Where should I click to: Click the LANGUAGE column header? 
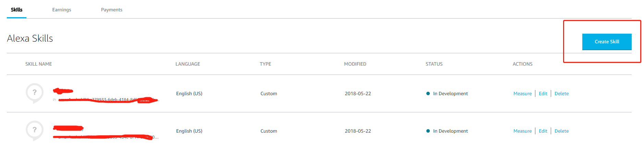point(187,64)
